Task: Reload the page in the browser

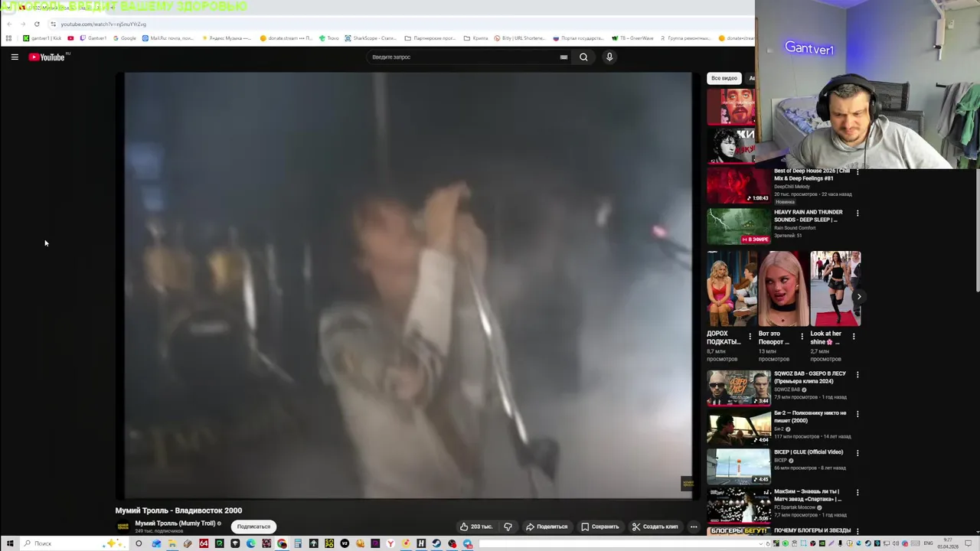Action: pos(37,24)
